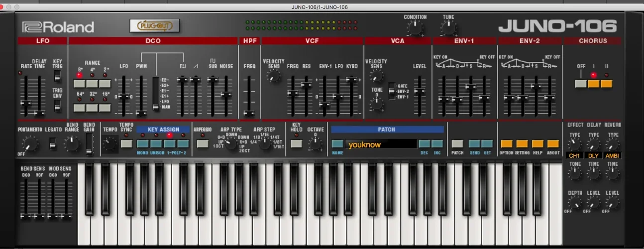Click the TUNE knob
Image resolution: width=644 pixels, height=249 pixels.
tap(448, 27)
